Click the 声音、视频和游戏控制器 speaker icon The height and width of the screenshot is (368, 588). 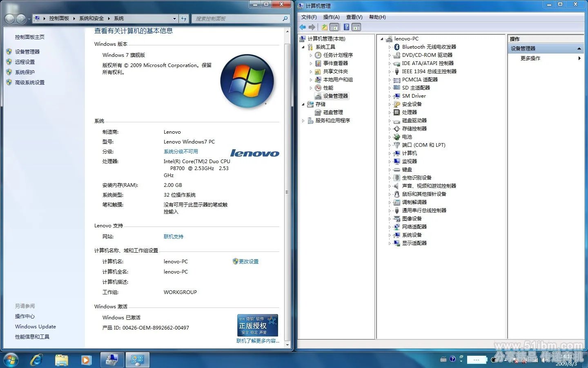point(396,186)
